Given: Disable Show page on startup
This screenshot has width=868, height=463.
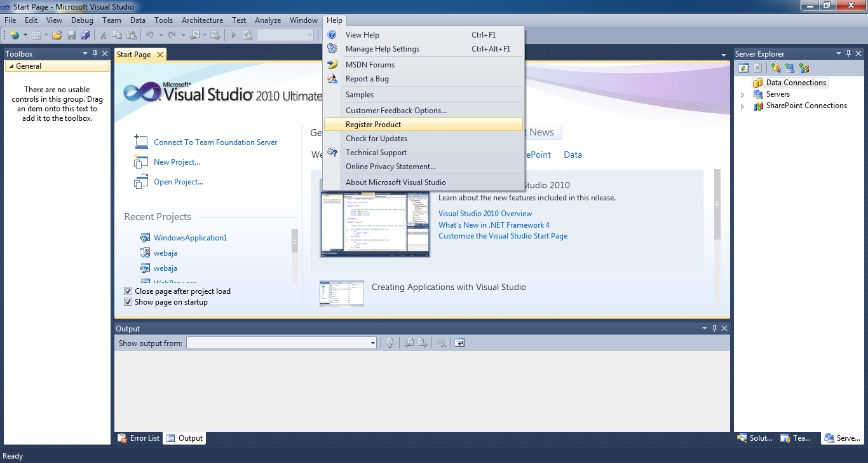Looking at the screenshot, I should point(128,301).
